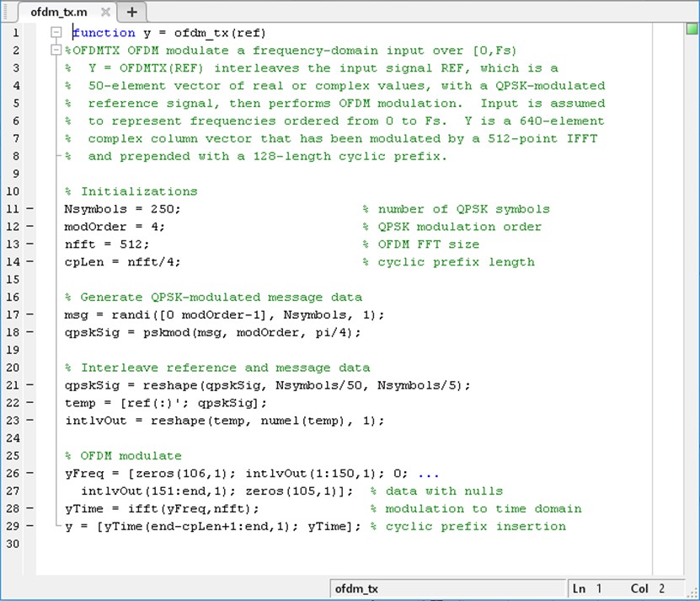
Task: Toggle breakpoint on line 11 Nsymbols
Action: point(31,209)
